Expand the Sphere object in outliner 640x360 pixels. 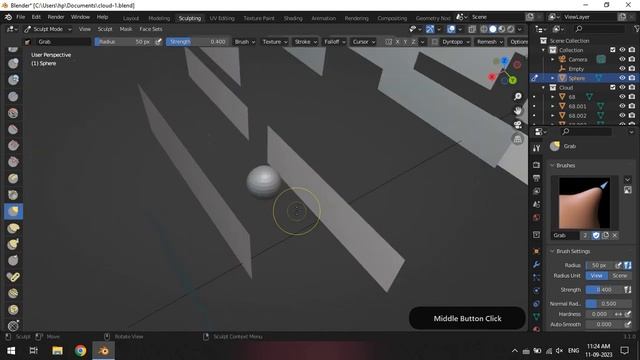[x=553, y=78]
